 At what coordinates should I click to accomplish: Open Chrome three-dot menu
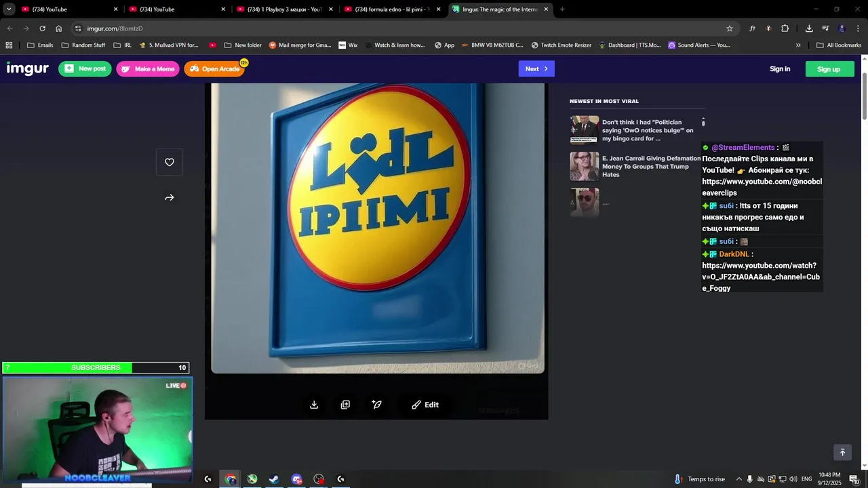click(x=858, y=28)
